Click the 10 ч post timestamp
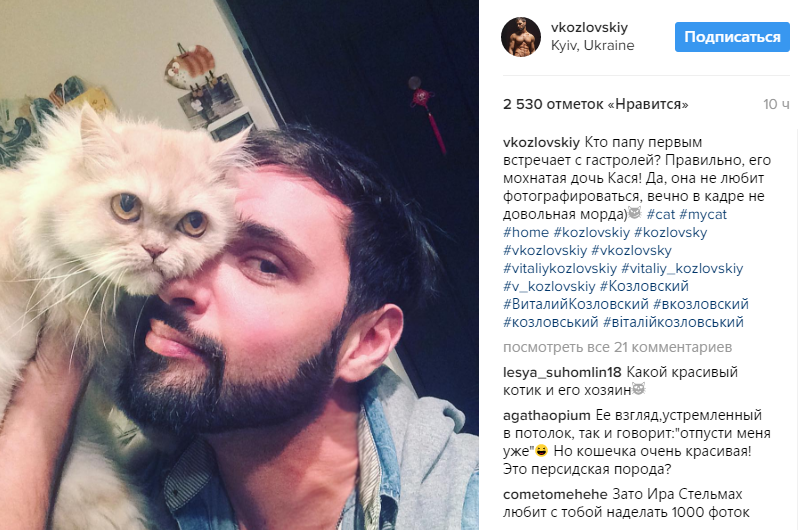The height and width of the screenshot is (530, 798). pos(776,104)
